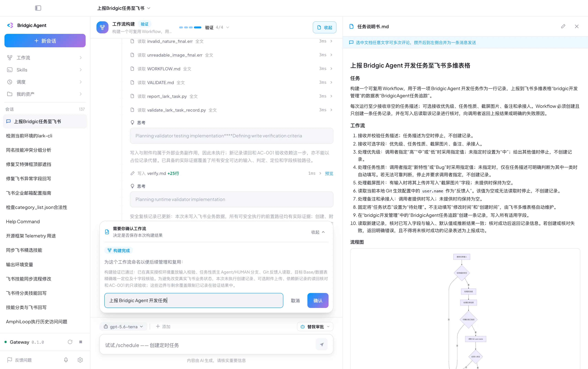The image size is (588, 369).
Task: Click the report_lark_task.py file icon
Action: (x=132, y=96)
